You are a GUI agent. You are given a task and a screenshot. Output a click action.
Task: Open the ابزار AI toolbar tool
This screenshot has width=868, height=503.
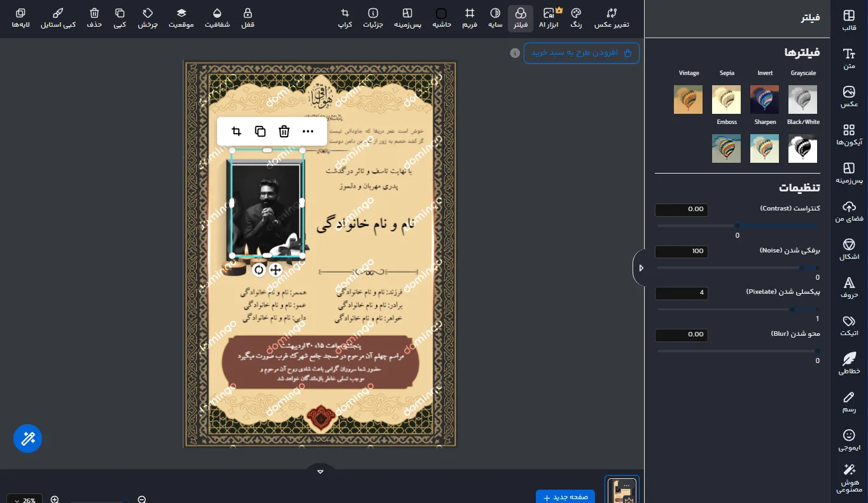coord(549,18)
